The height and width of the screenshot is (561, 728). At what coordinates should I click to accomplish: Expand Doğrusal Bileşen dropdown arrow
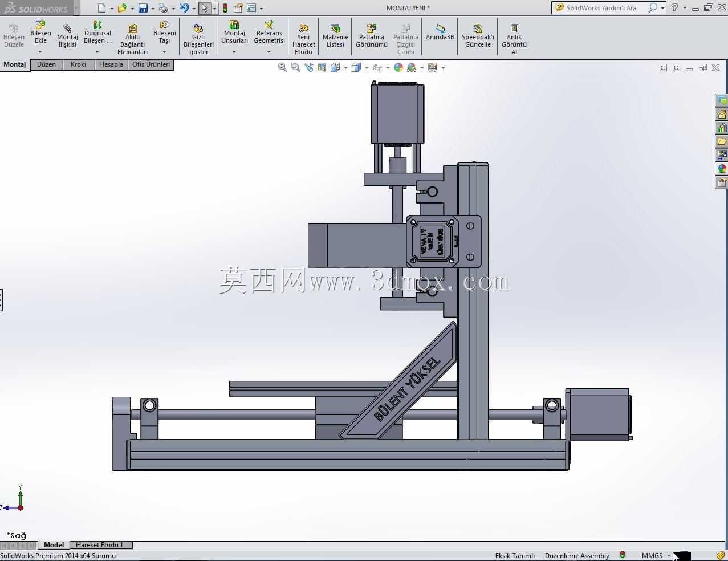(97, 52)
